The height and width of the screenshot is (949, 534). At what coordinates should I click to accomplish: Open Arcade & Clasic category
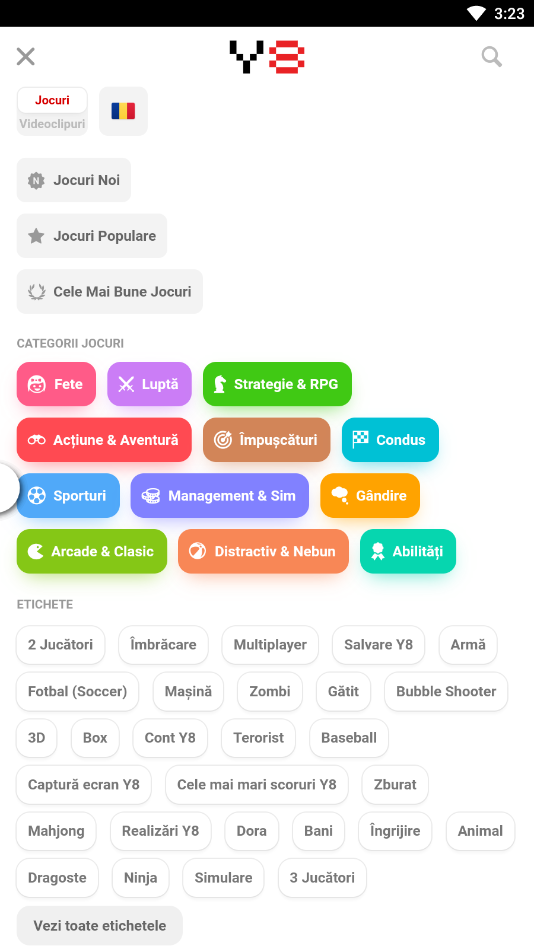(x=92, y=551)
